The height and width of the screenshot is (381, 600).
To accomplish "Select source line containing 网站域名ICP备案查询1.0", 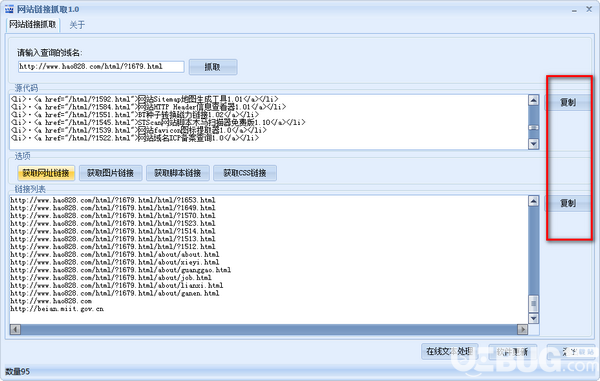I will coord(135,138).
